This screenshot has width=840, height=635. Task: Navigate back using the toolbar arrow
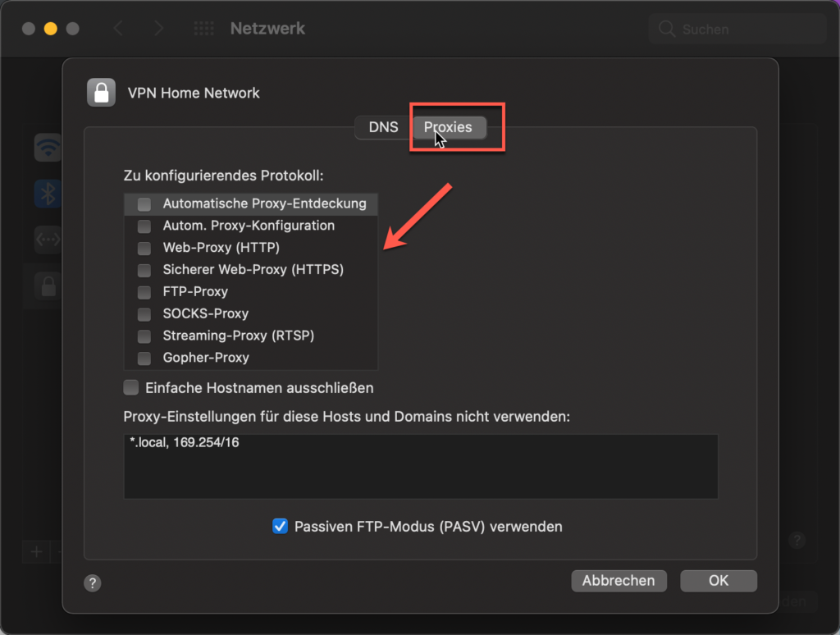[117, 28]
